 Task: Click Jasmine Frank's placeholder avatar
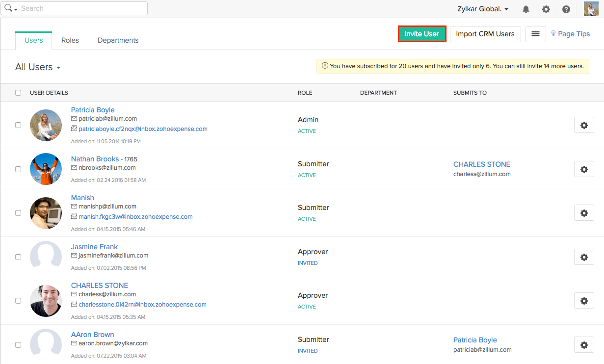[46, 255]
